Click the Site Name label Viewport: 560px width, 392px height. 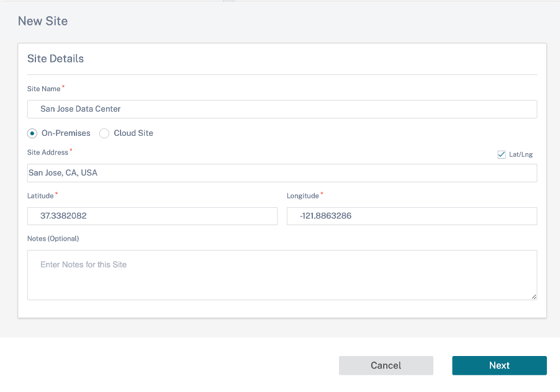[44, 89]
